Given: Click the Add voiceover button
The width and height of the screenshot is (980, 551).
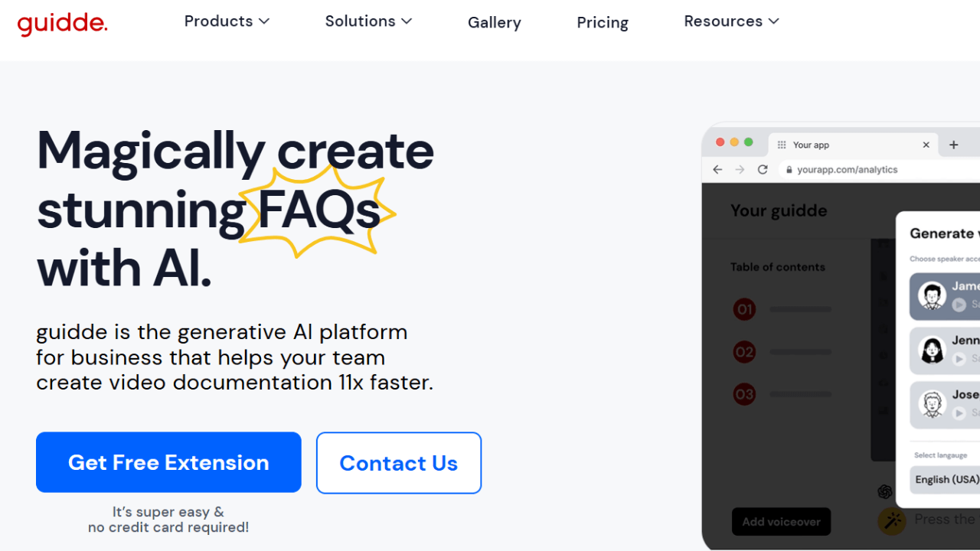Looking at the screenshot, I should [x=781, y=521].
